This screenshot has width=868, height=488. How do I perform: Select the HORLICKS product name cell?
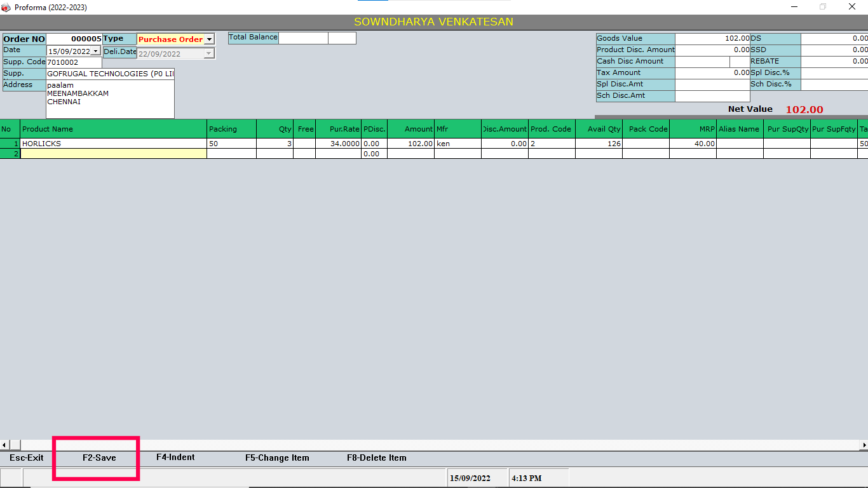tap(114, 144)
